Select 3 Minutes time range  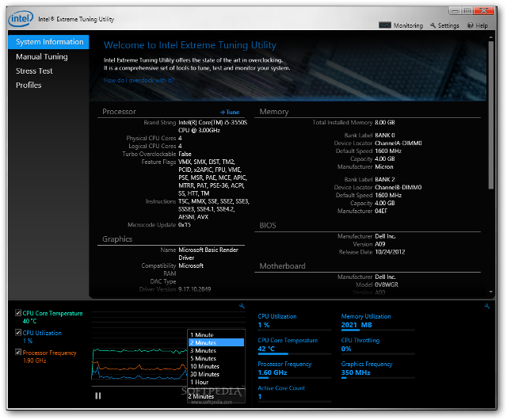[216, 350]
